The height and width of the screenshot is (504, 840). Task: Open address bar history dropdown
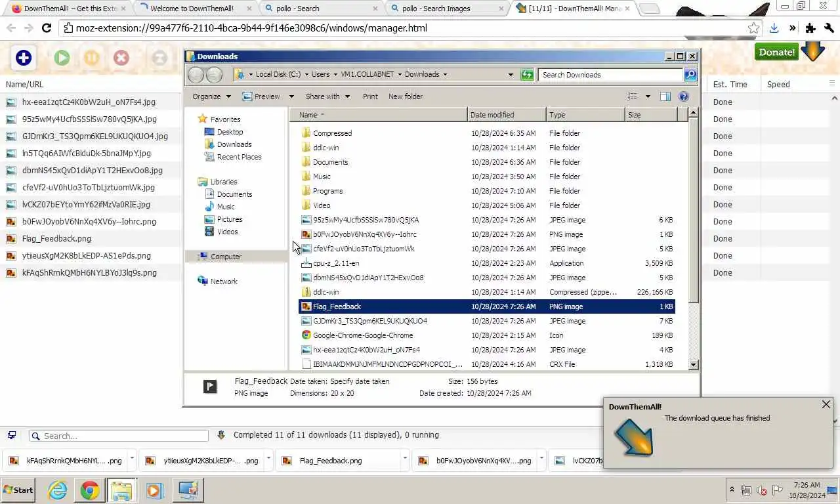point(511,75)
